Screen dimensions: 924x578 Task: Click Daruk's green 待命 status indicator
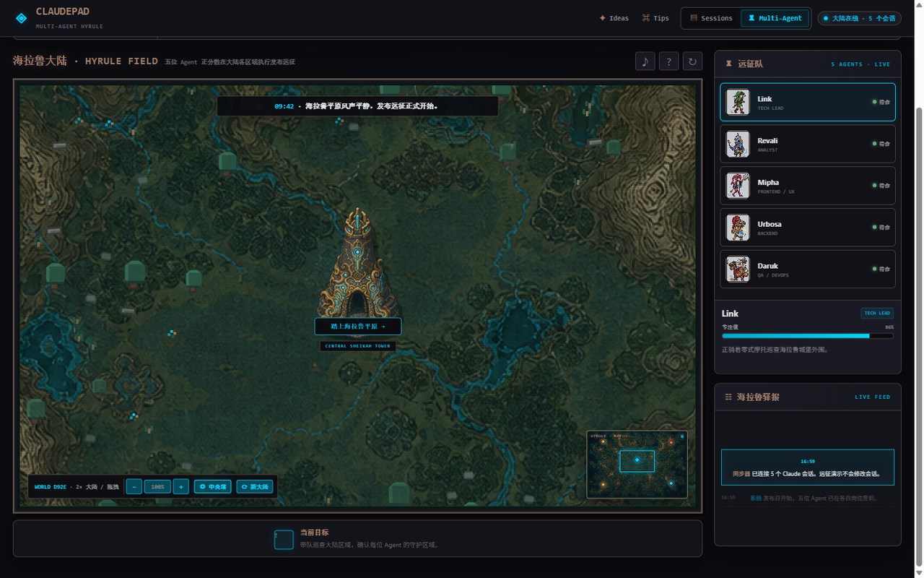(x=881, y=269)
